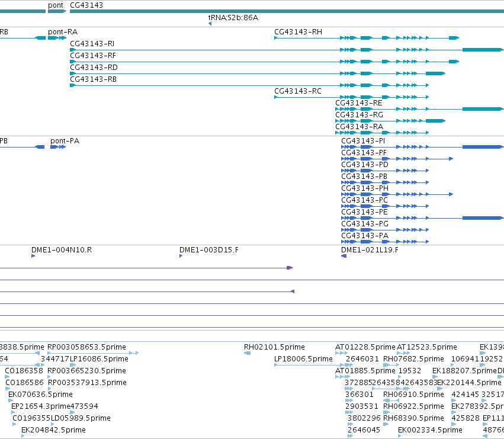Select the LD05989.5prime EST label

click(x=81, y=418)
